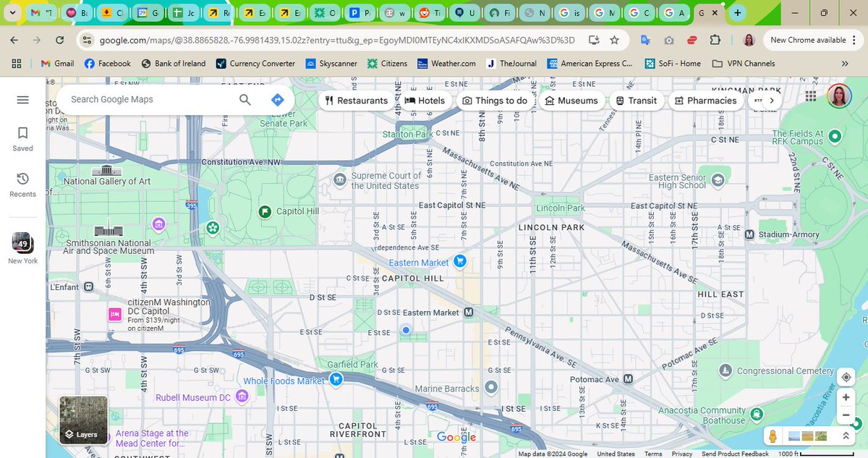868x458 pixels.
Task: Open the Weather.com bookmark
Action: [x=446, y=63]
